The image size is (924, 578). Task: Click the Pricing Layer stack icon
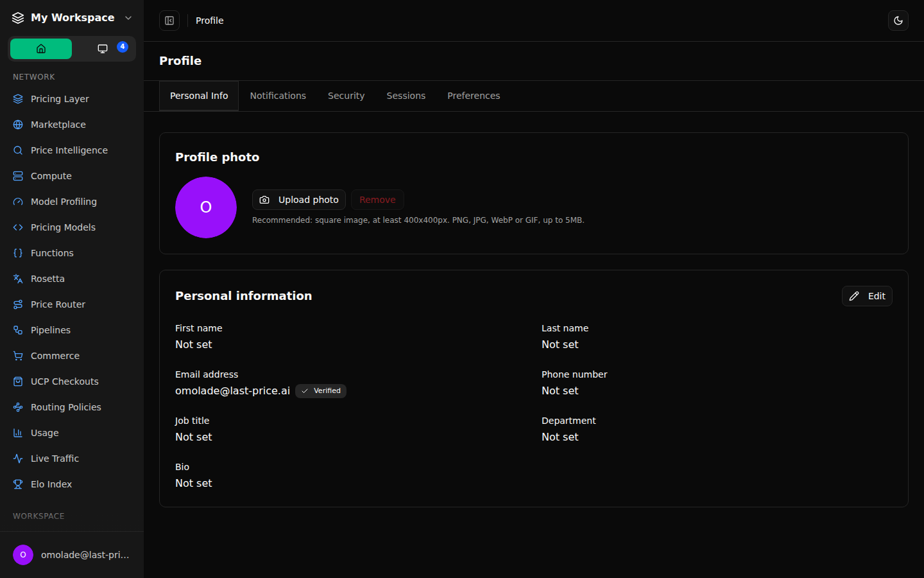(x=18, y=99)
